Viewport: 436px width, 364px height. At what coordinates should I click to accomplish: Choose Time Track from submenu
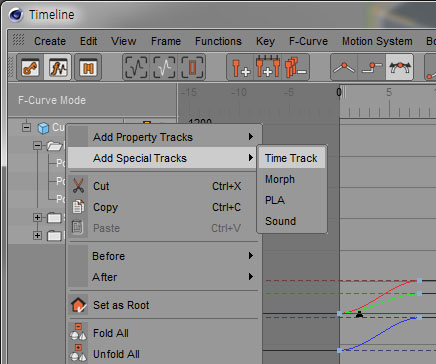pos(292,158)
